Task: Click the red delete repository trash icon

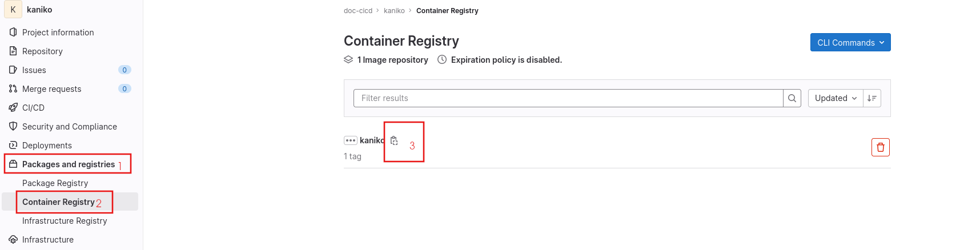Action: coord(880,147)
